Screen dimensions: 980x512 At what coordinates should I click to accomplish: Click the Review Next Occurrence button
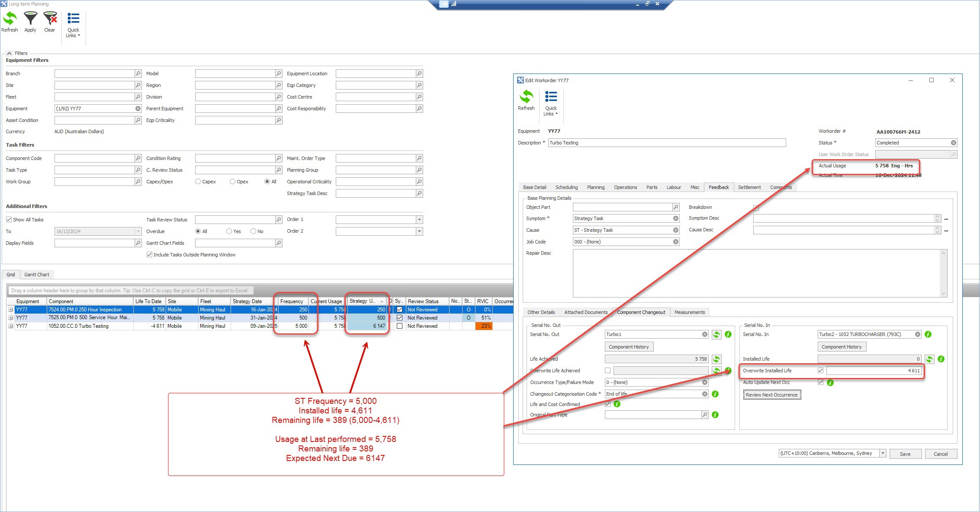pos(771,395)
